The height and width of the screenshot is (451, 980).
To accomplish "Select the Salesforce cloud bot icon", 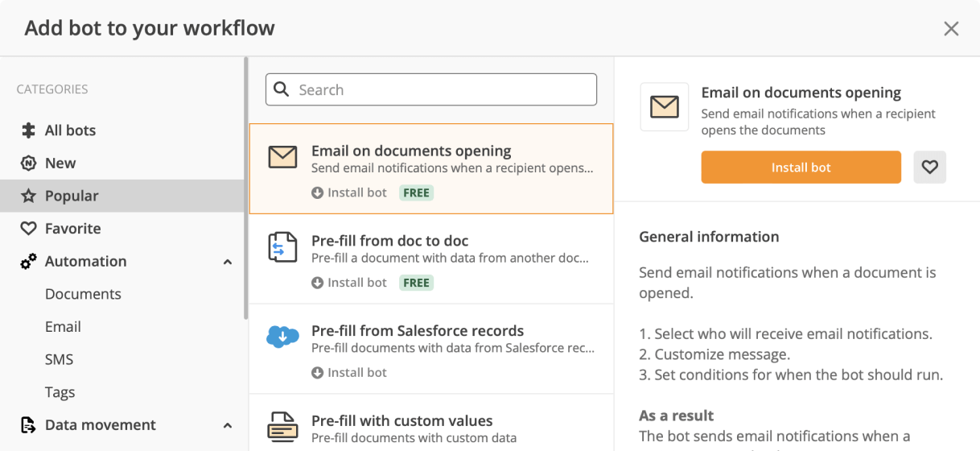I will (282, 336).
